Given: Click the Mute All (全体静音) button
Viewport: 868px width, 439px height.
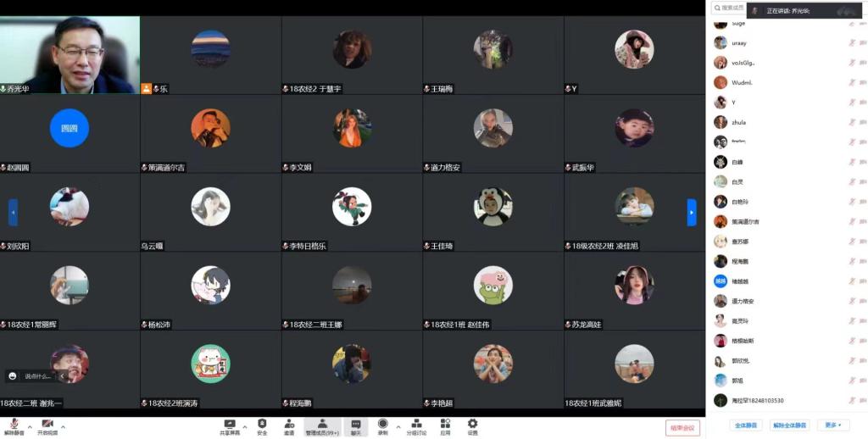Looking at the screenshot, I should click(746, 425).
